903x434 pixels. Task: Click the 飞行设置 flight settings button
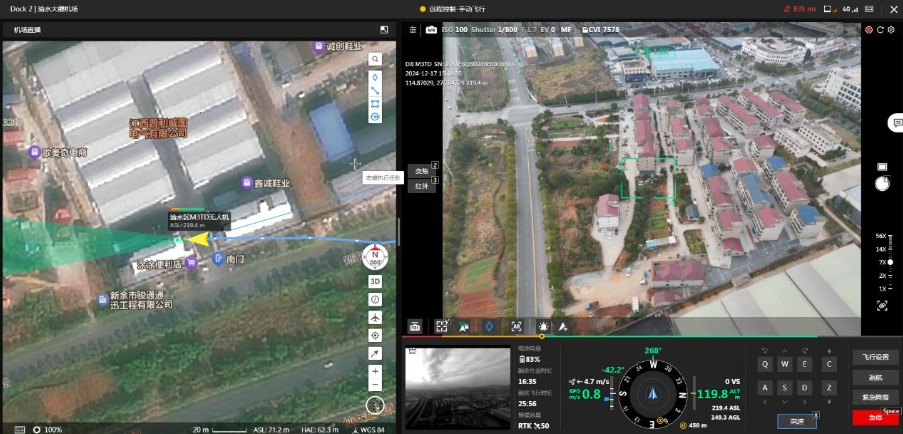click(875, 357)
